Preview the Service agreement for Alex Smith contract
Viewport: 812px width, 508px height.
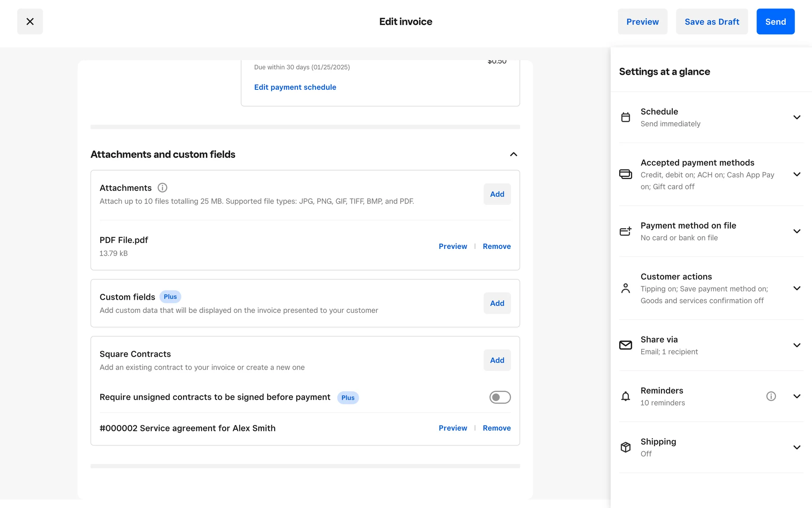pos(453,428)
